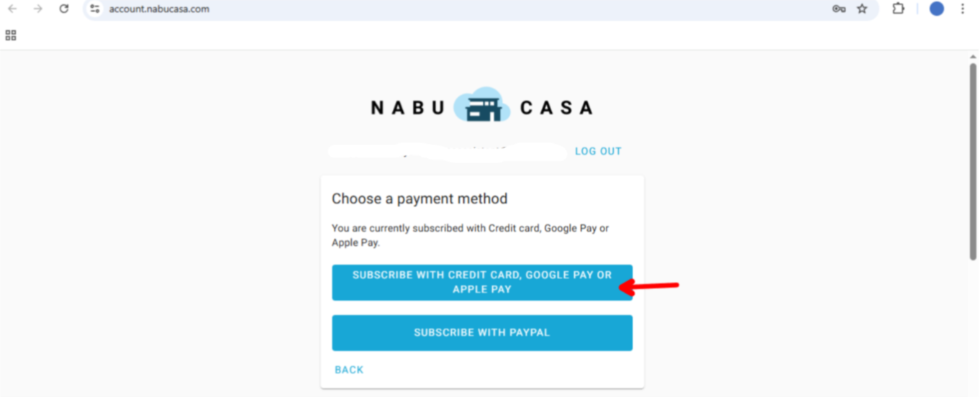
Task: Go back using the BACK link
Action: pos(349,370)
